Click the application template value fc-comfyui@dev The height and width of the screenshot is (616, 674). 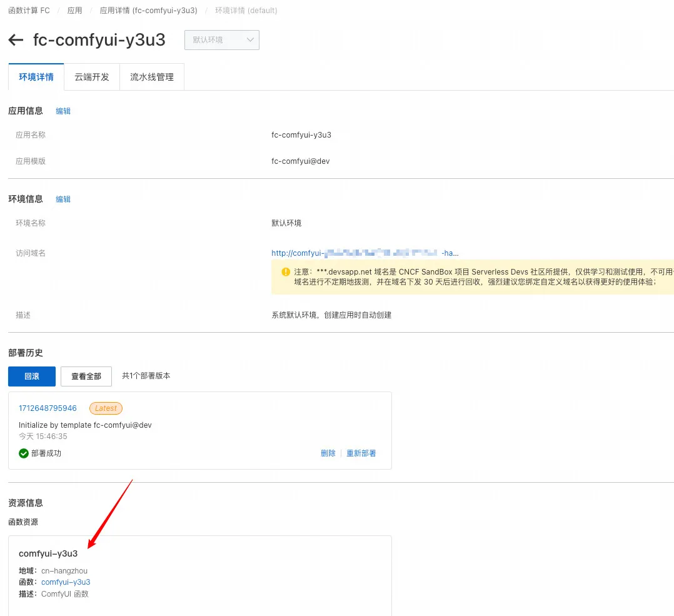coord(301,161)
